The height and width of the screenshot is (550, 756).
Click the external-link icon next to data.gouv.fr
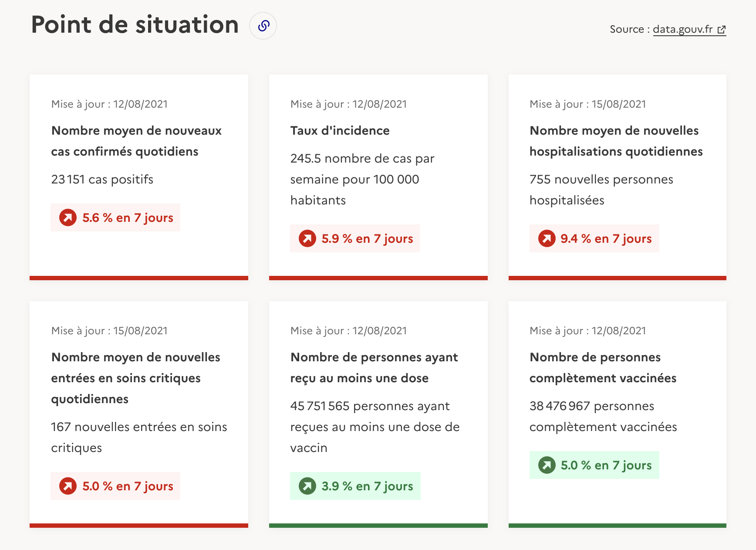pos(722,30)
